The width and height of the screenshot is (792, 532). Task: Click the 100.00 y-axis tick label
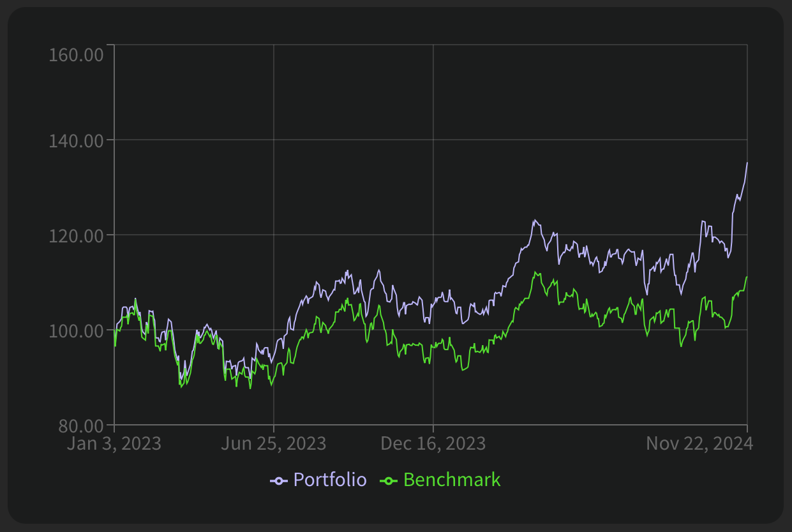pos(76,330)
